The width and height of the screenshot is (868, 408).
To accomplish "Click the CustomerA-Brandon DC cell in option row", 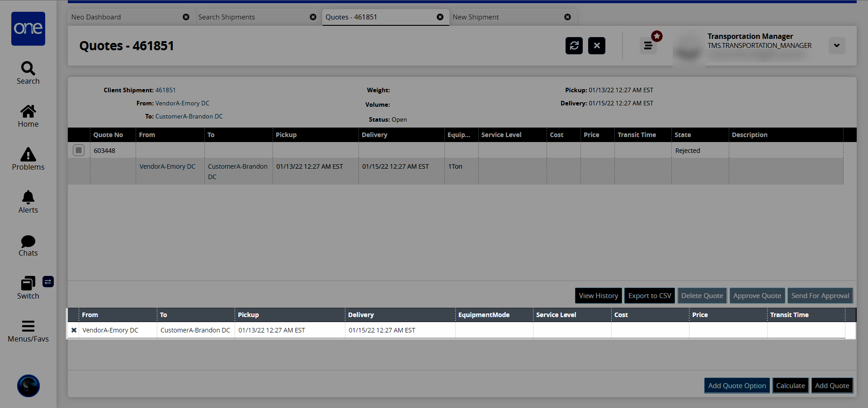I will tap(195, 330).
